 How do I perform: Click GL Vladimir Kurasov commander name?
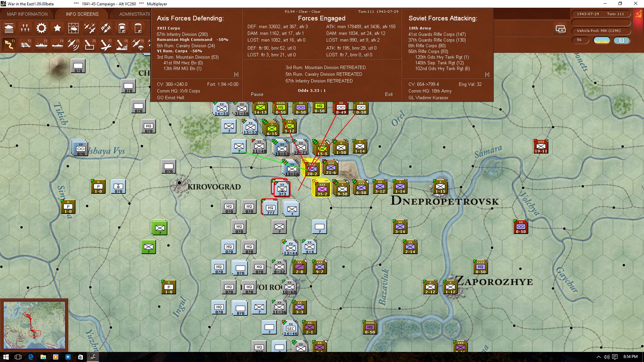[x=428, y=98]
